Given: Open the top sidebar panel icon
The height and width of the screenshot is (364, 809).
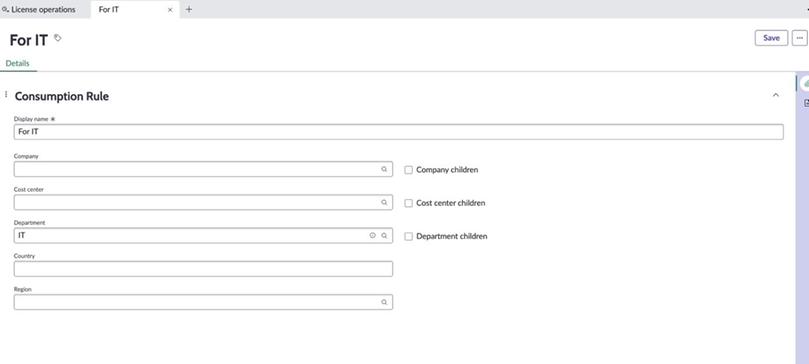Looking at the screenshot, I should (x=805, y=83).
